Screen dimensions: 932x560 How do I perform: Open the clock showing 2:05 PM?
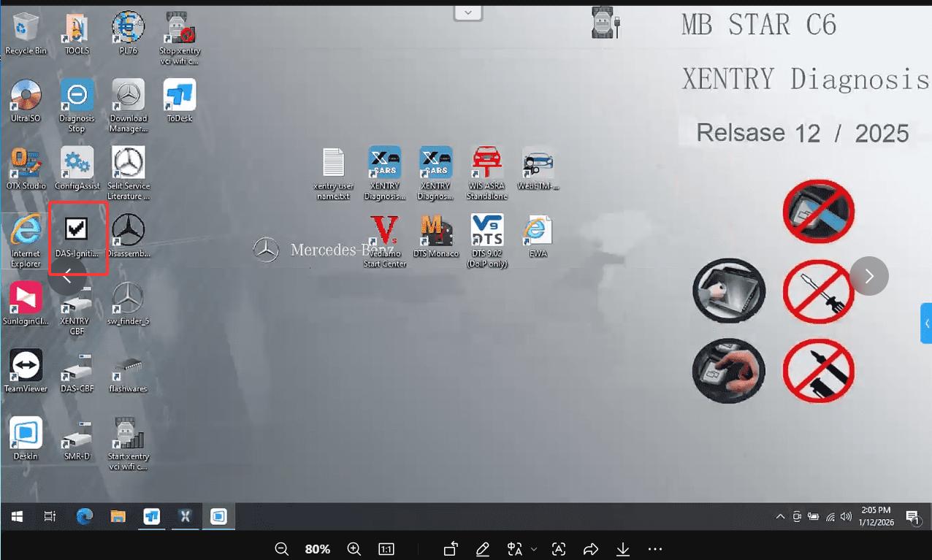click(x=876, y=516)
